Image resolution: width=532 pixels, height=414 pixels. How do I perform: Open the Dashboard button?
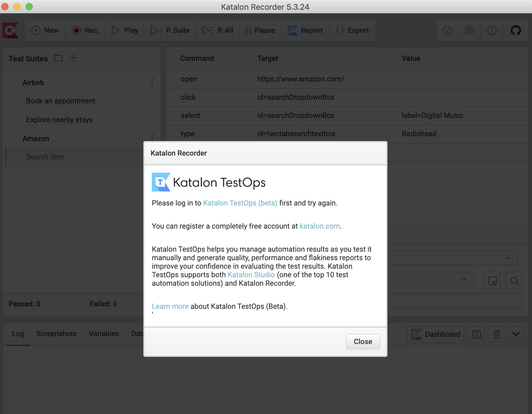(436, 335)
